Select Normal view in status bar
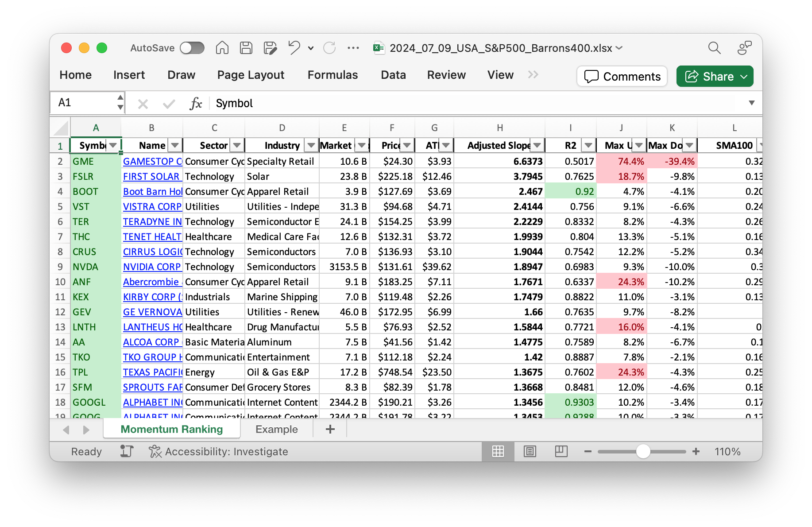 498,451
